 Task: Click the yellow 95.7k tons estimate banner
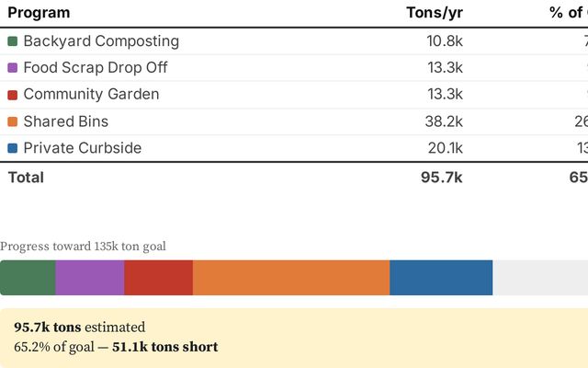(294, 337)
